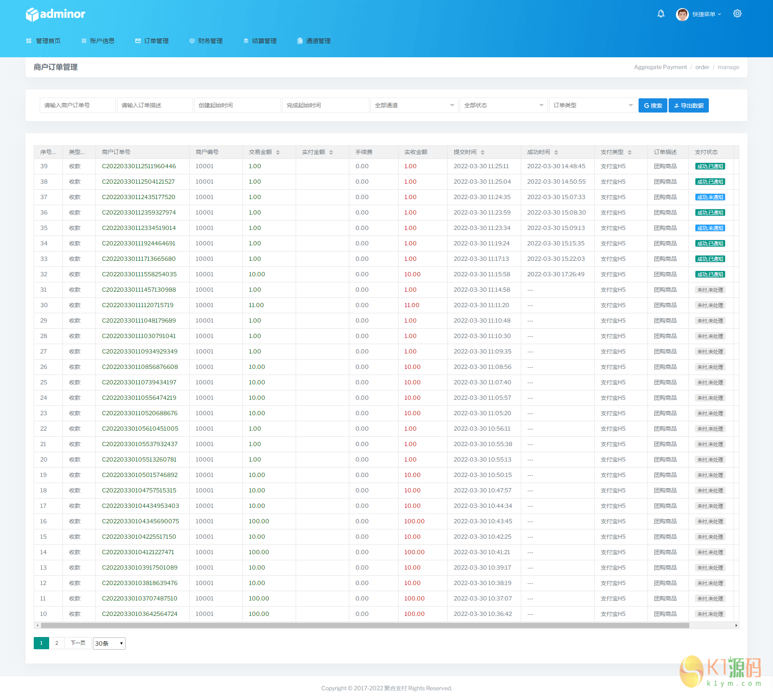This screenshot has width=773, height=700.
Task: Sort by 支付类型 column arrows
Action: point(630,152)
